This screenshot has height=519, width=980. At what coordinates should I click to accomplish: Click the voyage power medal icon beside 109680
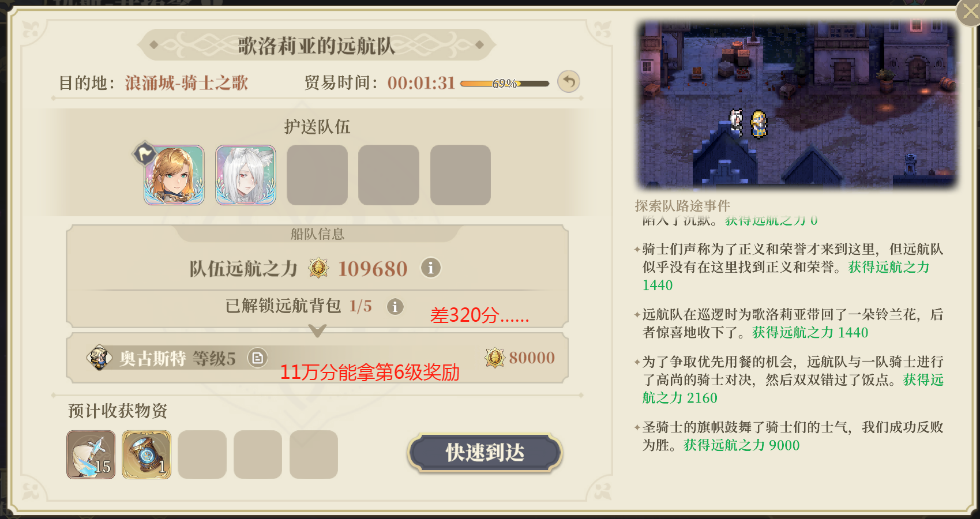coord(318,268)
